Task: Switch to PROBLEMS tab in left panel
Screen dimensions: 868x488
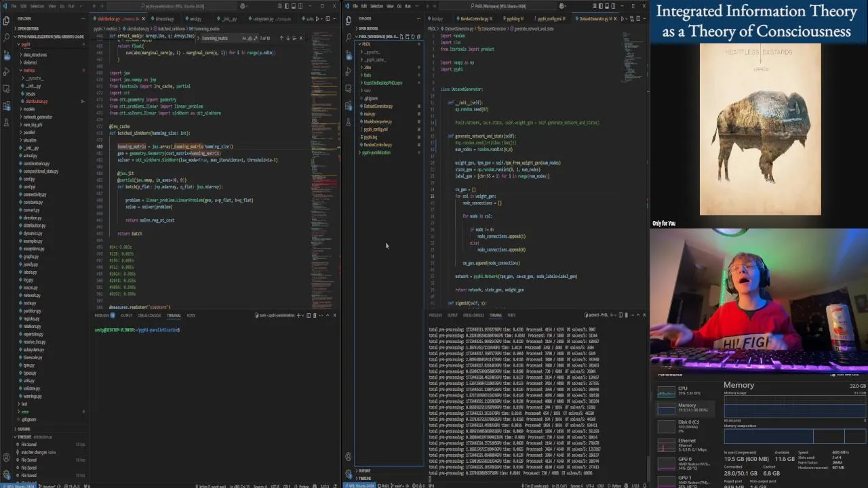Action: click(x=102, y=315)
